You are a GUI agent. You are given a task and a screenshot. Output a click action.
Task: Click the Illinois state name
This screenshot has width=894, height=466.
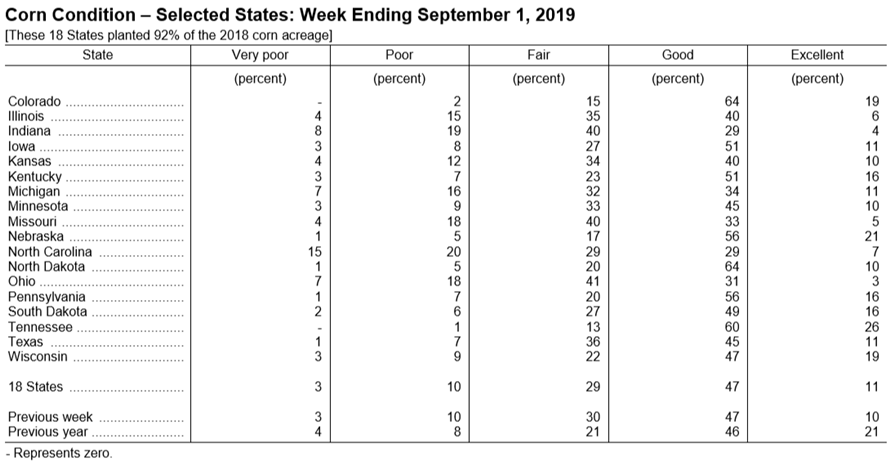pyautogui.click(x=26, y=116)
